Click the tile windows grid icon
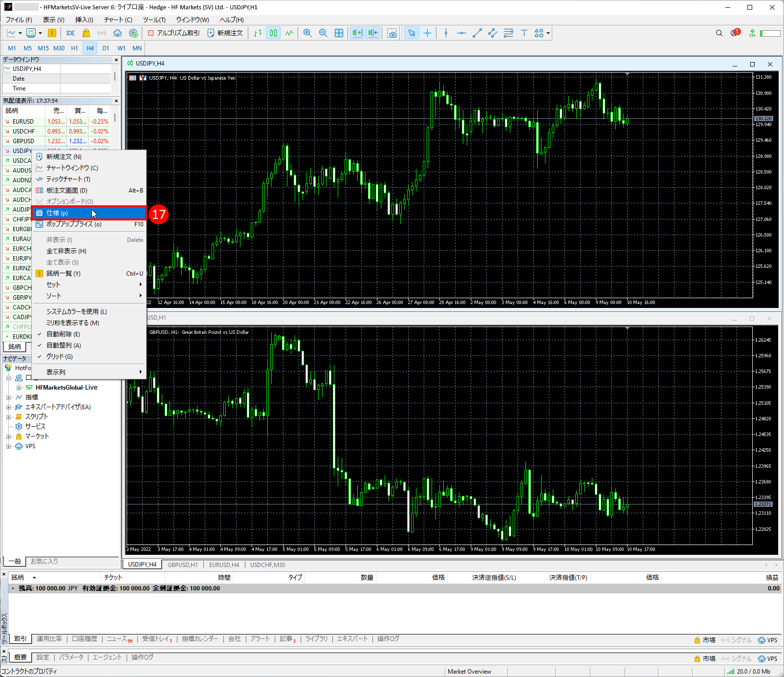784x677 pixels. point(339,33)
